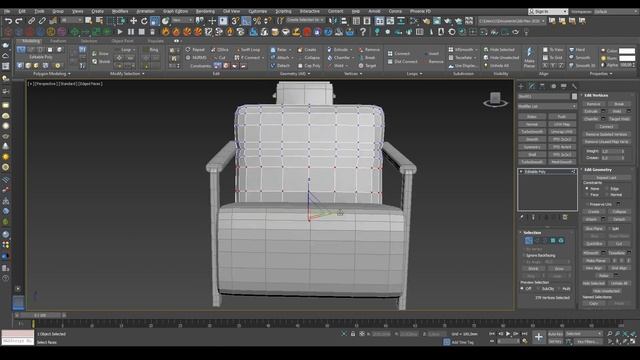Click the Auto Key button
640x360 pixels.
pyautogui.click(x=555, y=334)
